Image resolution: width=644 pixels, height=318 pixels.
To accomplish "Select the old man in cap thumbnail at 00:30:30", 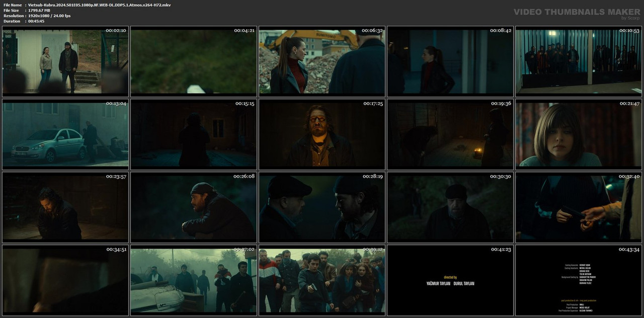I will 450,207.
